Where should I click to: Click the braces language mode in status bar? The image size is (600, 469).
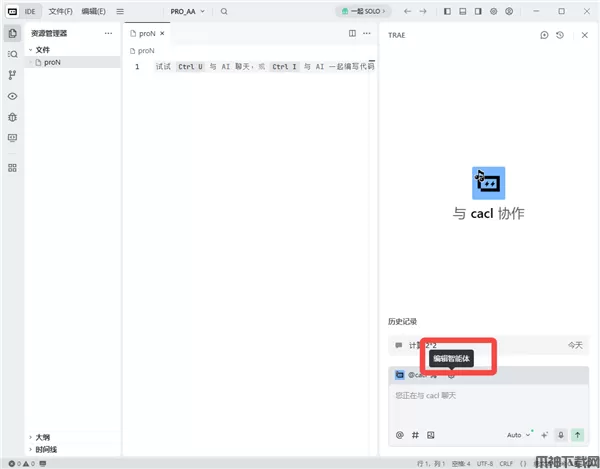pyautogui.click(x=523, y=464)
